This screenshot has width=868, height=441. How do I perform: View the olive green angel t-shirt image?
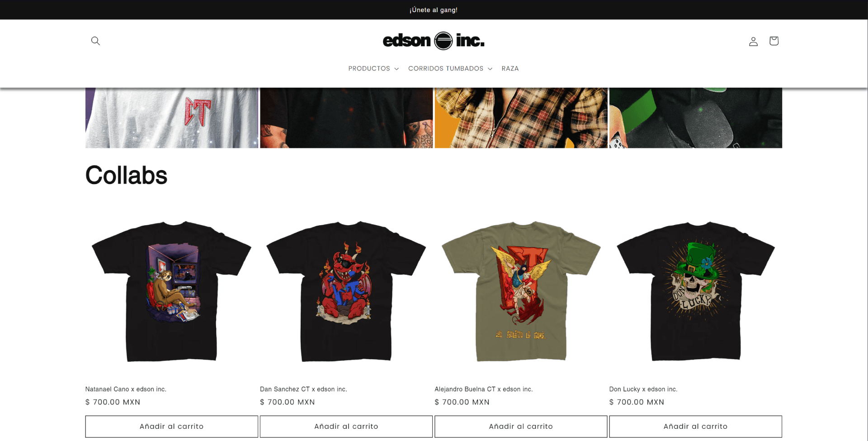pos(521,291)
